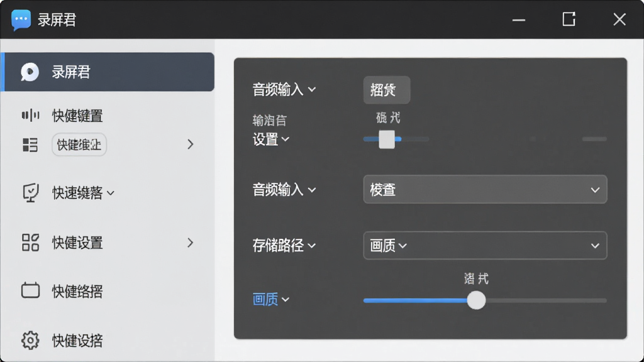Open the 画质 combo box beside 存储路径
Image resolution: width=644 pixels, height=362 pixels.
485,246
